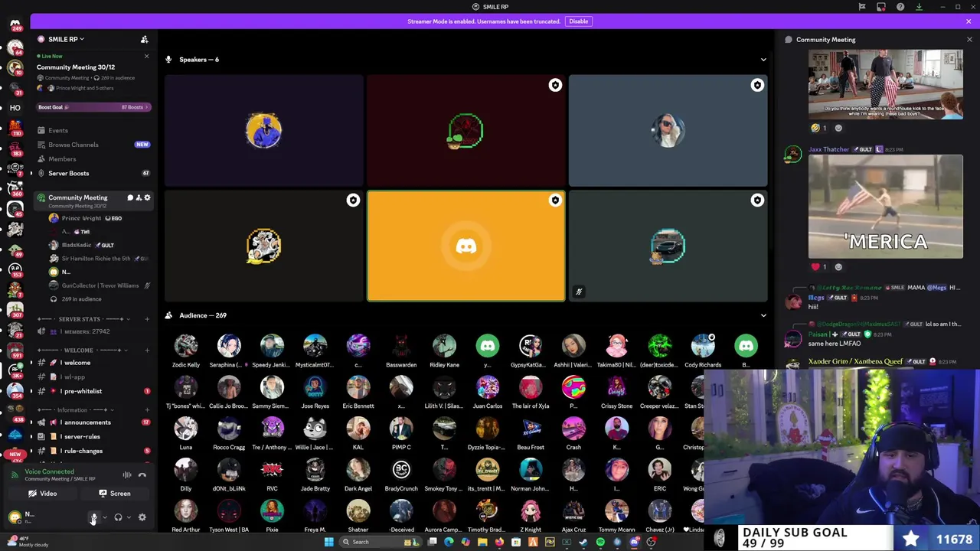Toggle microphone mute in user panel
Screen dimensions: 980x551
tap(94, 518)
